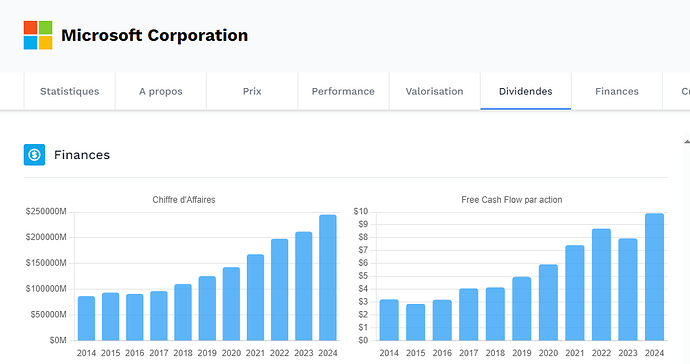The height and width of the screenshot is (364, 690).
Task: Select the 2022 Free Cash Flow bar
Action: [601, 285]
